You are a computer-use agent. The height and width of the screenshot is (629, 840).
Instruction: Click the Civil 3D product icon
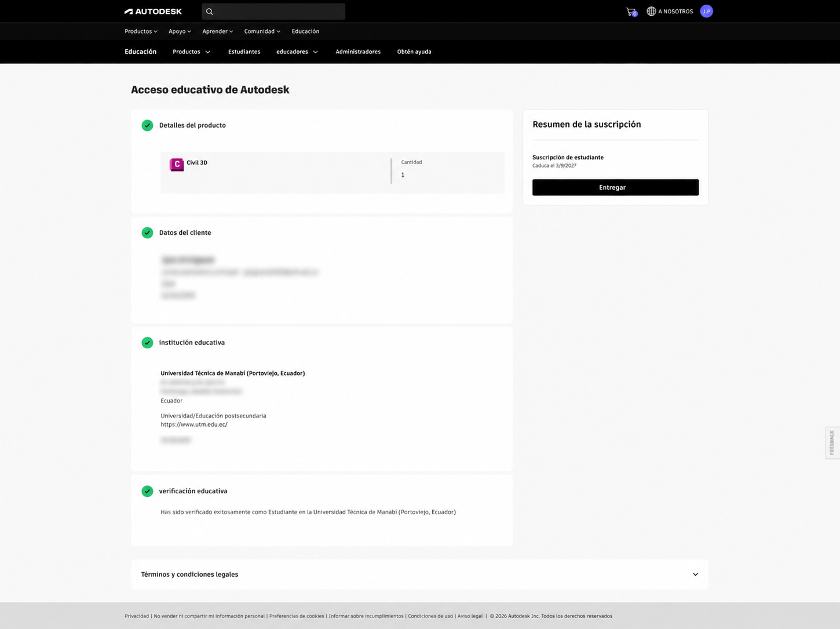coord(177,165)
